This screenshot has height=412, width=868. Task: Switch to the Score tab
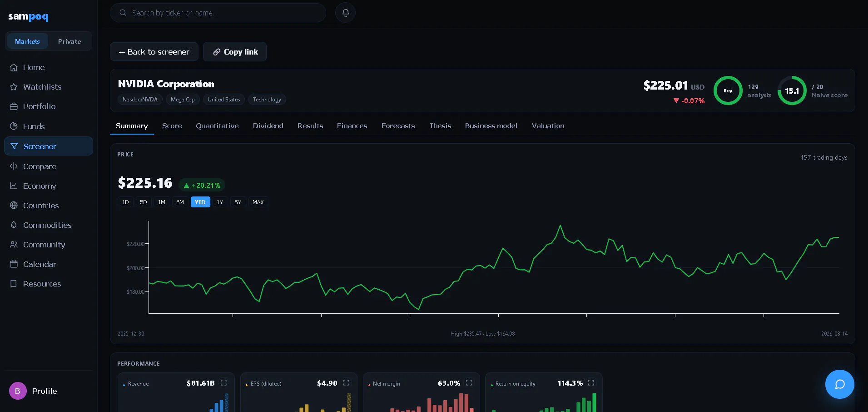(x=172, y=126)
